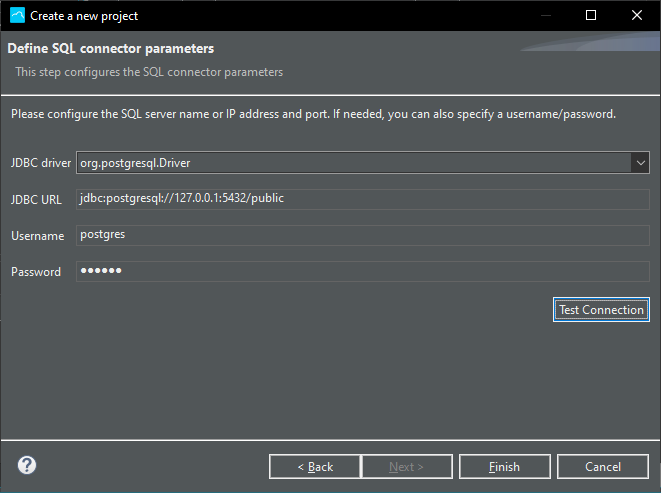Click the 'Please configure the SQL server name' instruction
This screenshot has height=493, width=661.
click(x=313, y=114)
